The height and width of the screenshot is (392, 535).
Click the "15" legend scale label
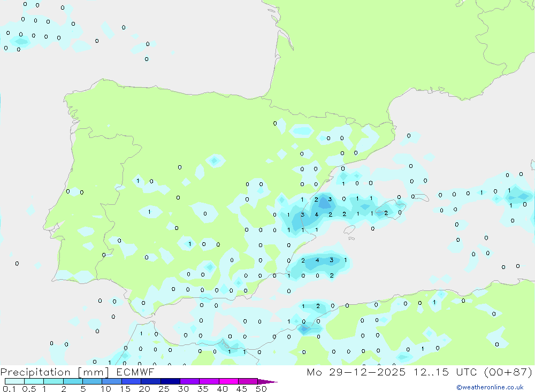(125, 389)
